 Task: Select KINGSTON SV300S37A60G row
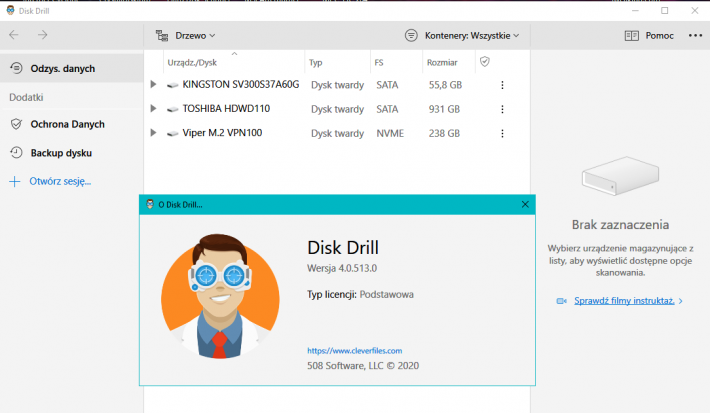pos(337,85)
